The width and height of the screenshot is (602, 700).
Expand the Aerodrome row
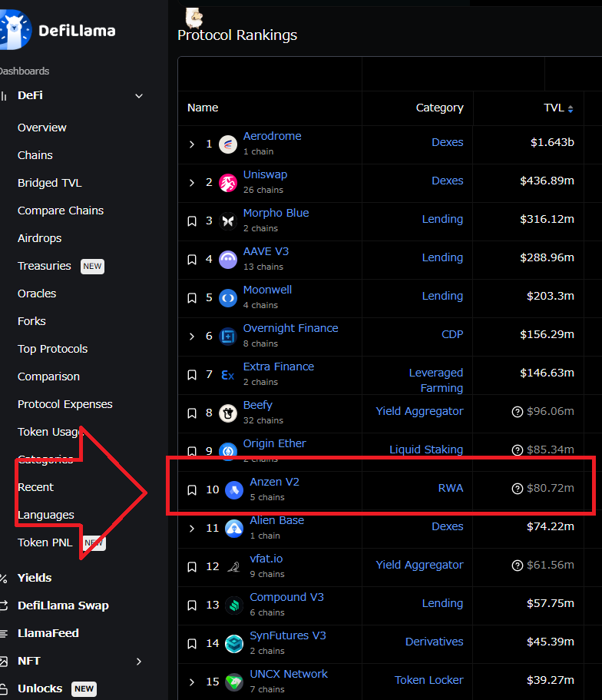click(192, 144)
